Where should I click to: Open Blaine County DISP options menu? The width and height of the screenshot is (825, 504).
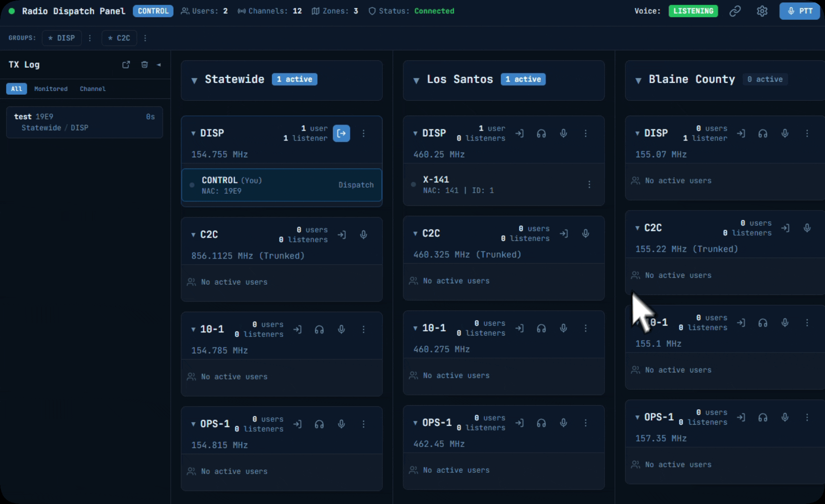(807, 133)
